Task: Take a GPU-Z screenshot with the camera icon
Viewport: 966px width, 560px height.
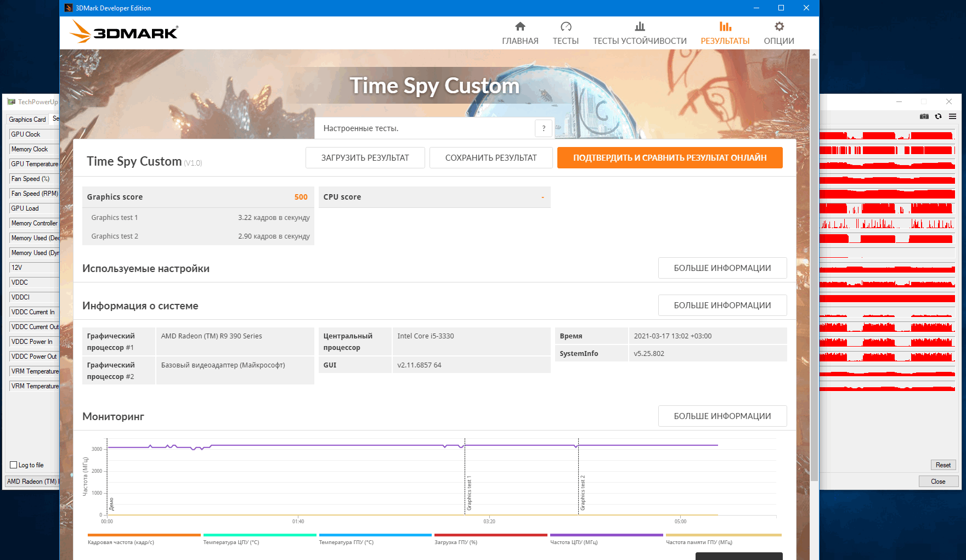Action: (x=924, y=116)
